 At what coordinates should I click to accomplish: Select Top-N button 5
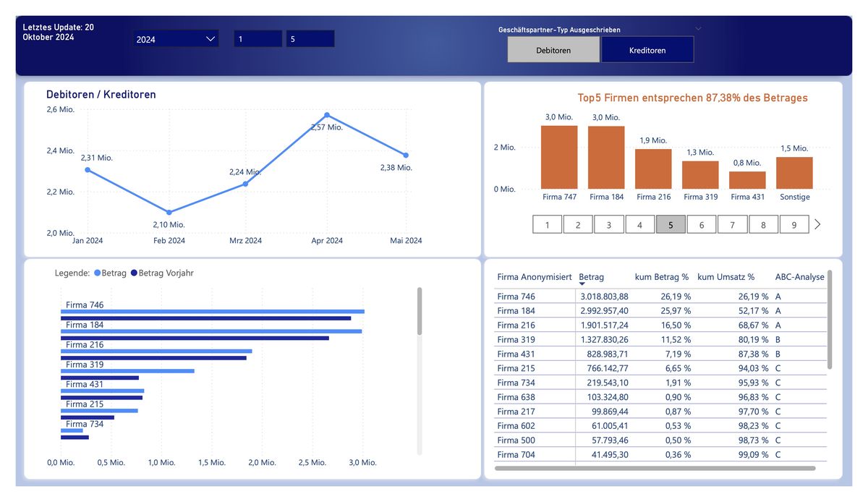(671, 225)
